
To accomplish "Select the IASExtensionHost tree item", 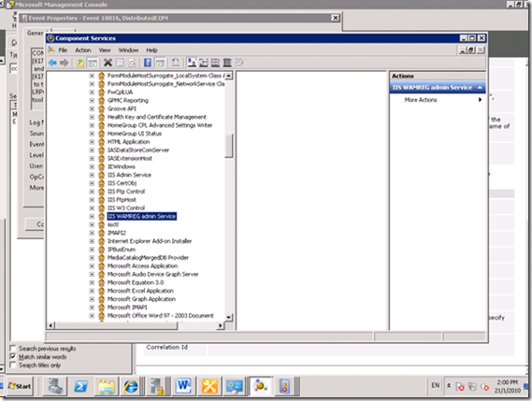I will pyautogui.click(x=130, y=158).
